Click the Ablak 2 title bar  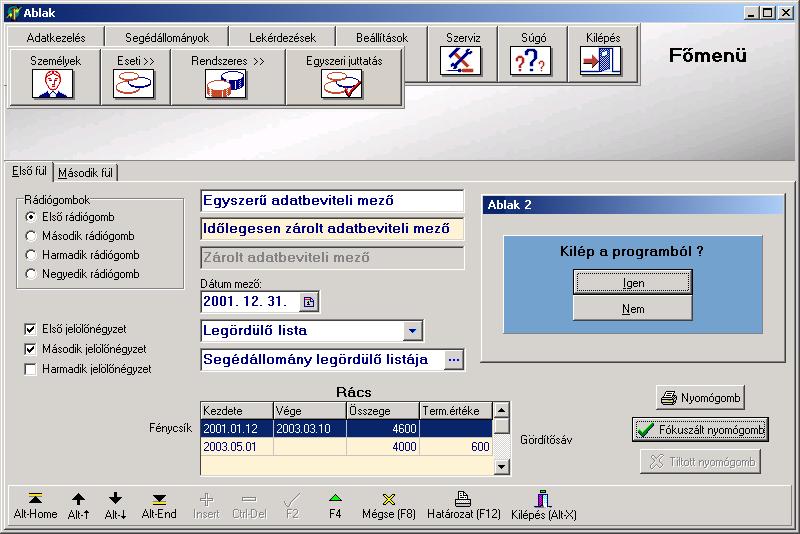(x=633, y=205)
